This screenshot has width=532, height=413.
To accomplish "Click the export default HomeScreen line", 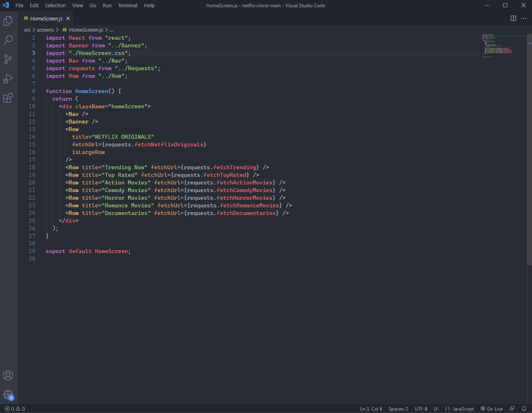I will coord(88,251).
